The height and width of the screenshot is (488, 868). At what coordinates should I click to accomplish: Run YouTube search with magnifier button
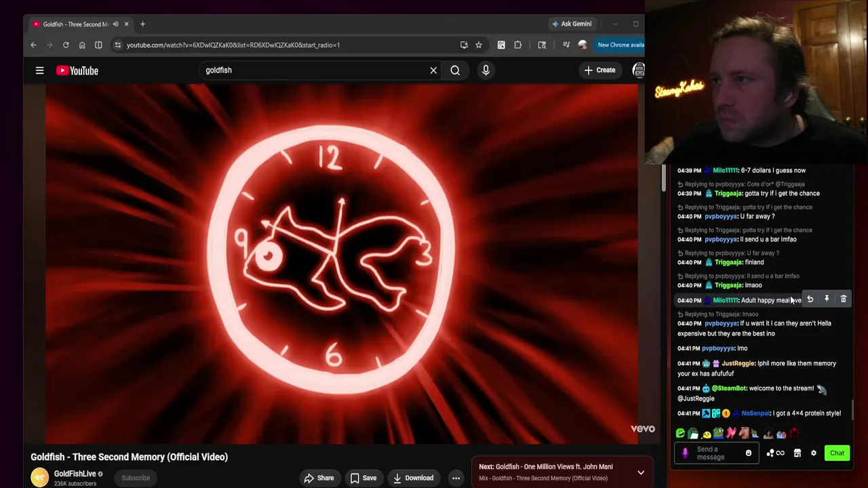pos(455,70)
